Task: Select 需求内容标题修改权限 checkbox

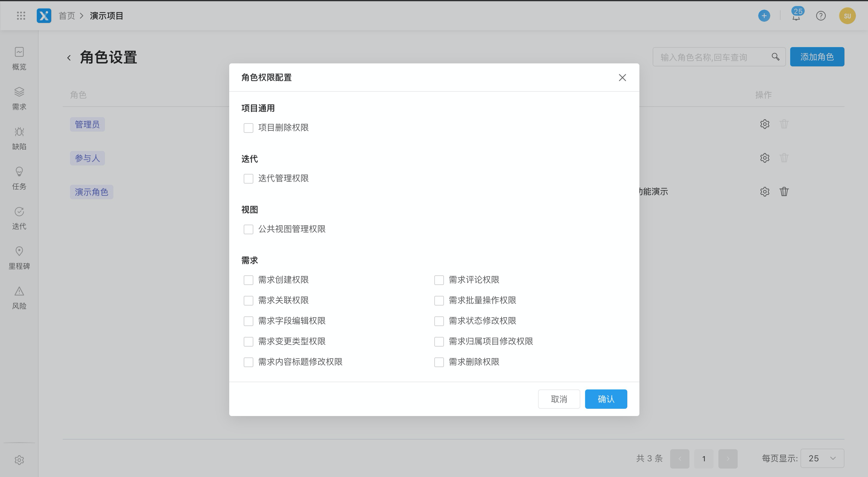Action: (x=248, y=362)
